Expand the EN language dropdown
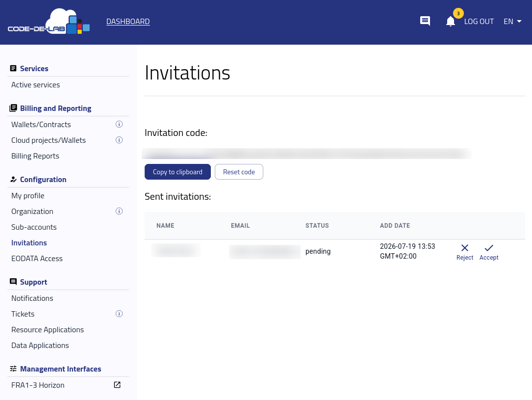The height and width of the screenshot is (400, 532). 512,22
